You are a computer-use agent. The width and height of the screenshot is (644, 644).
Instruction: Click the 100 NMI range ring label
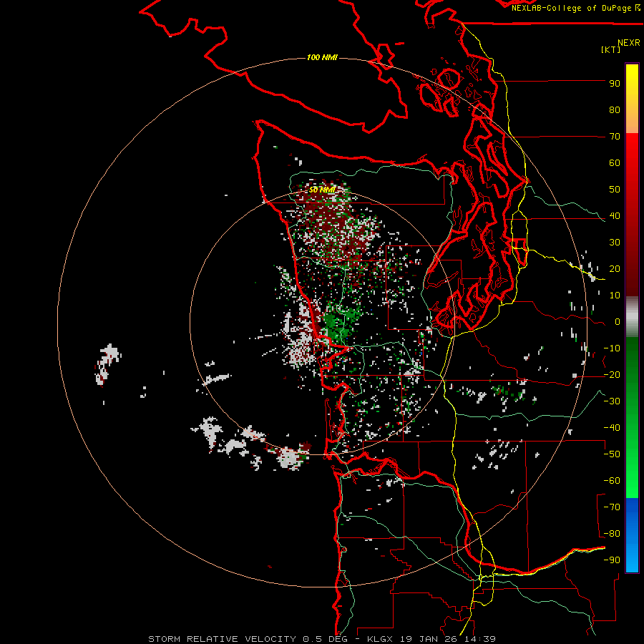[x=322, y=57]
